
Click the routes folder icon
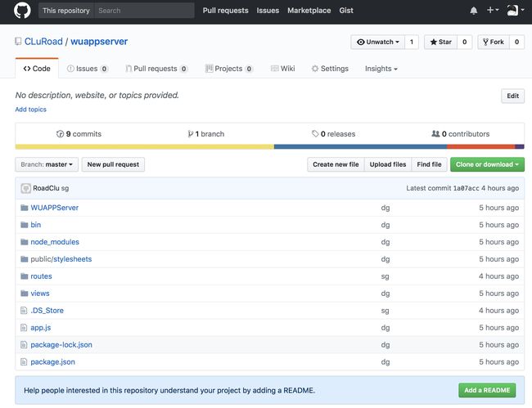24,276
